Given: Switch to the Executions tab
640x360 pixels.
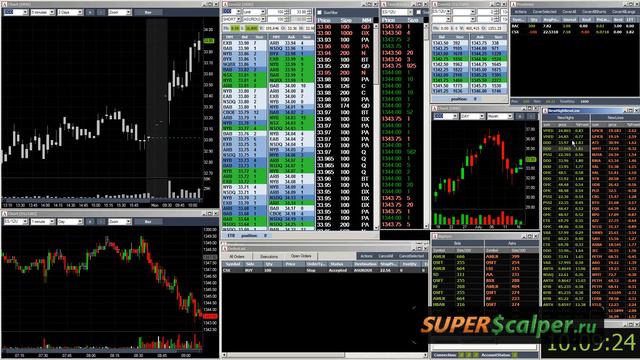Looking at the screenshot, I should click(x=269, y=256).
